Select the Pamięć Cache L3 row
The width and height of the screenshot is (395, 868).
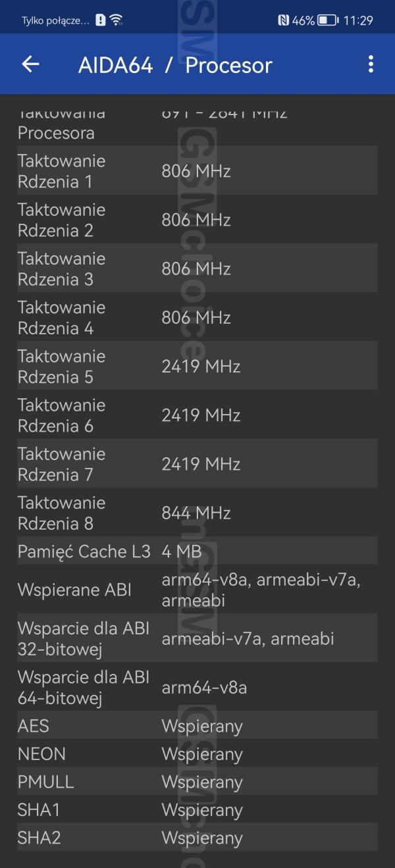pyautogui.click(x=197, y=551)
